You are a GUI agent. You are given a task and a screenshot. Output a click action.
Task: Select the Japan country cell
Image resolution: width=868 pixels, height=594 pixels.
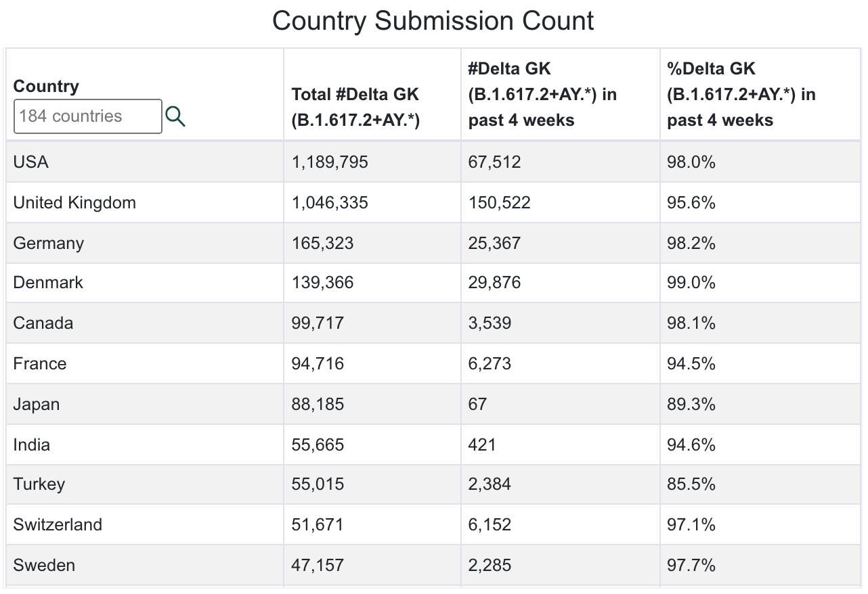(145, 404)
